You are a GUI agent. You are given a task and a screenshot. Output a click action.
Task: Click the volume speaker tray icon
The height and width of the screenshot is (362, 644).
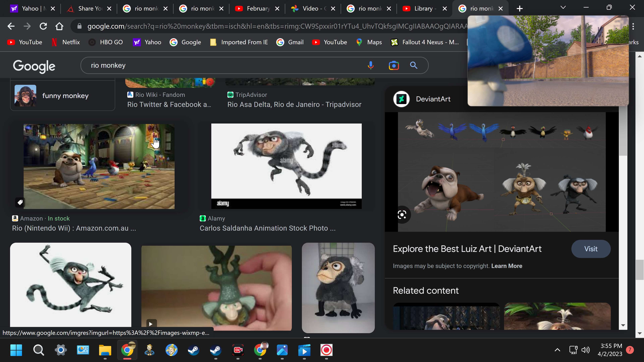point(585,350)
